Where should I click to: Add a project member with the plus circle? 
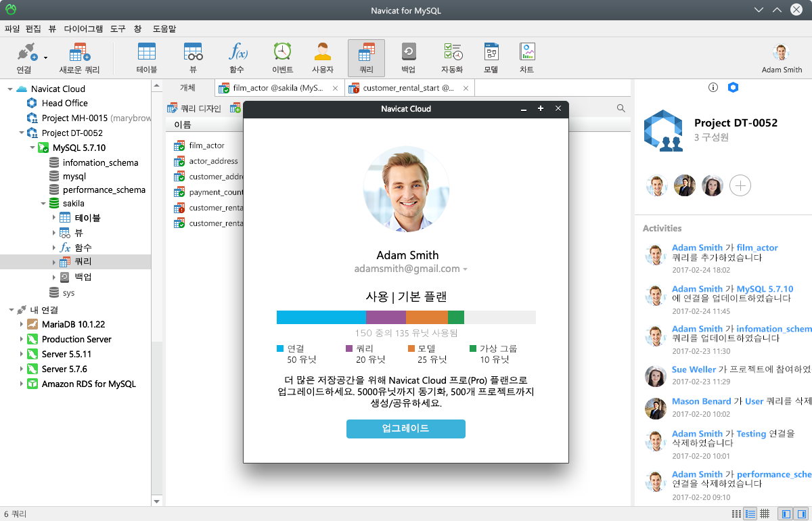740,185
